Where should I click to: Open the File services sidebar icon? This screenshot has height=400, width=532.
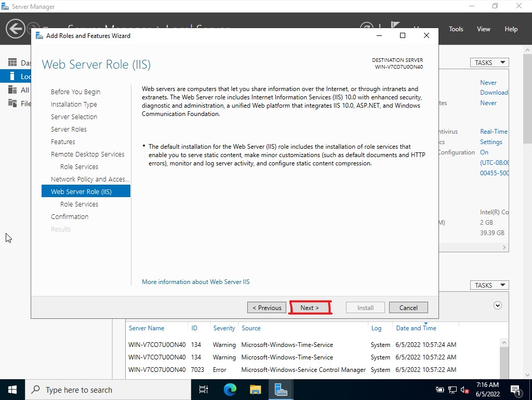pyautogui.click(x=12, y=103)
